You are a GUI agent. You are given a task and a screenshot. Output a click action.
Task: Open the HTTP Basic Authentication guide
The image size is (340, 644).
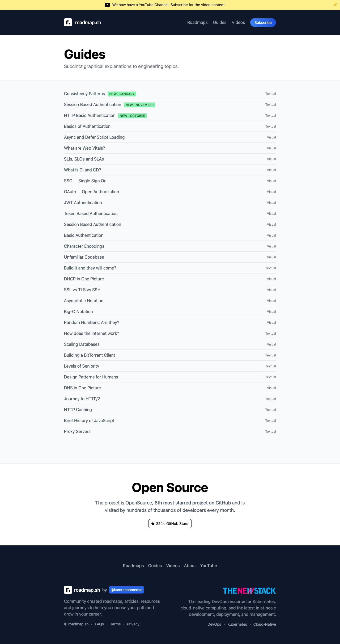click(90, 115)
